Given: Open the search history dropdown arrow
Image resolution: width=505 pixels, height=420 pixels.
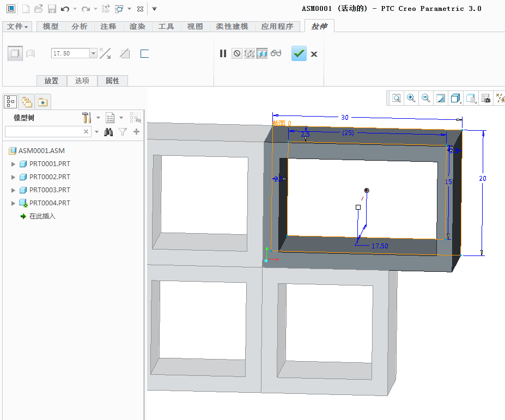Looking at the screenshot, I should pyautogui.click(x=96, y=132).
